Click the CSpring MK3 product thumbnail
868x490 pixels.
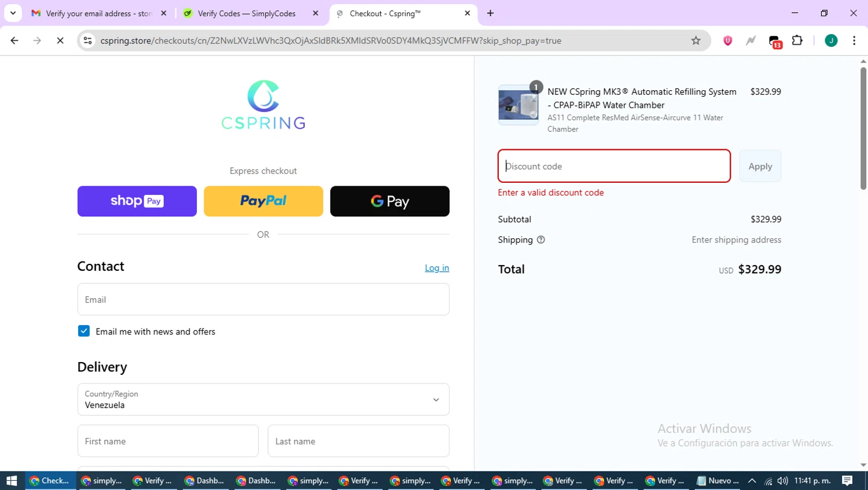tap(518, 105)
